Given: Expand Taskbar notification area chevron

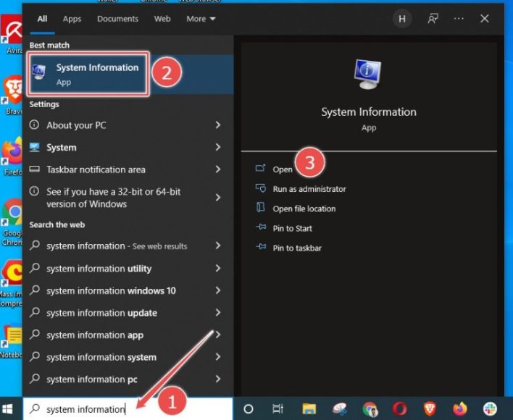Looking at the screenshot, I should [218, 169].
